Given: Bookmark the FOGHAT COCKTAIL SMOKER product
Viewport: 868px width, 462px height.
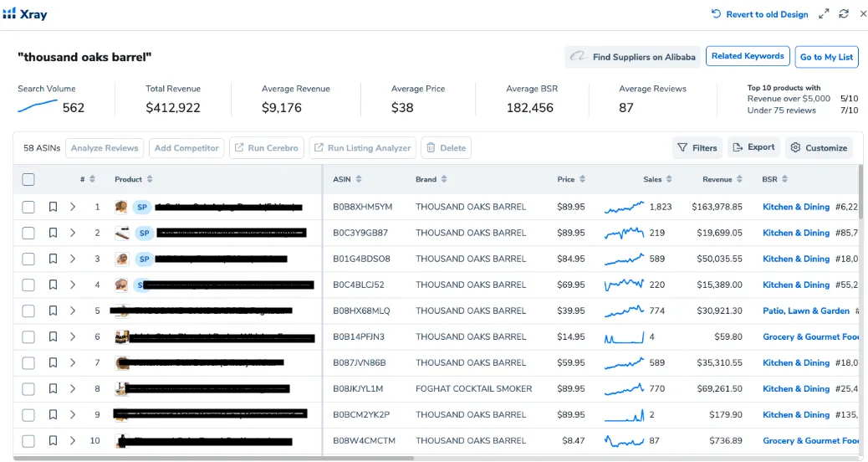Looking at the screenshot, I should (53, 389).
